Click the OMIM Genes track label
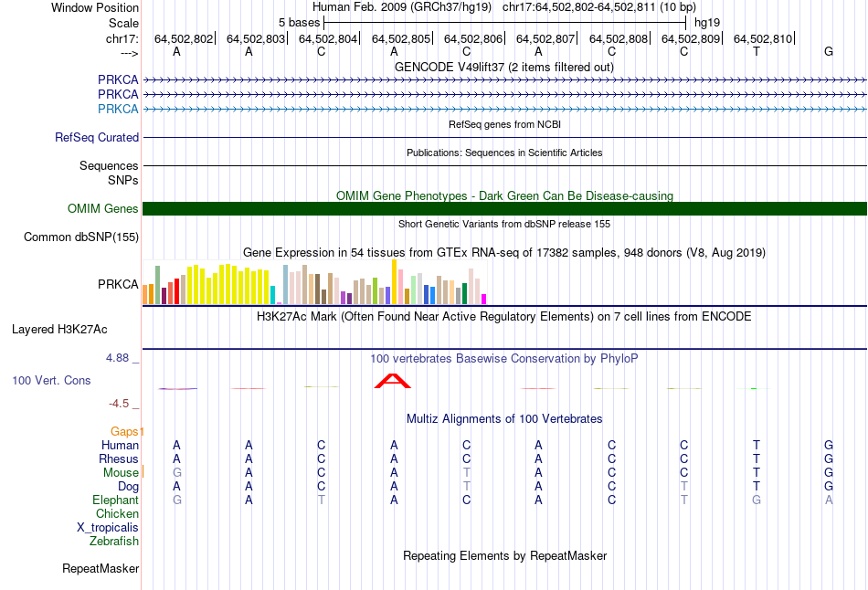 tap(103, 208)
